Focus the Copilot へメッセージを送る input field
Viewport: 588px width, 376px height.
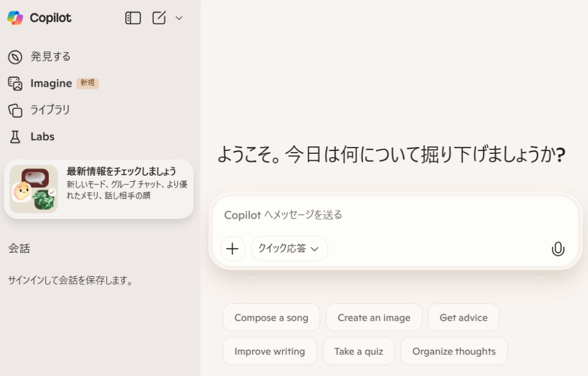point(390,215)
